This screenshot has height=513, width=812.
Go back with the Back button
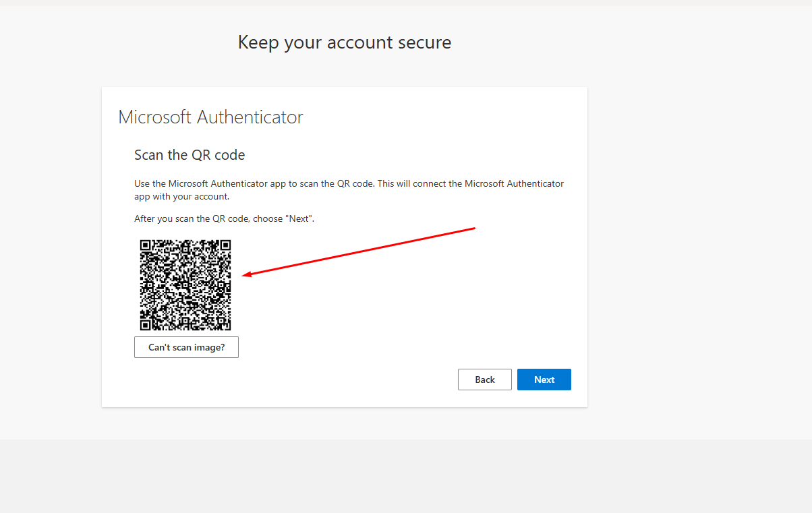pyautogui.click(x=484, y=380)
